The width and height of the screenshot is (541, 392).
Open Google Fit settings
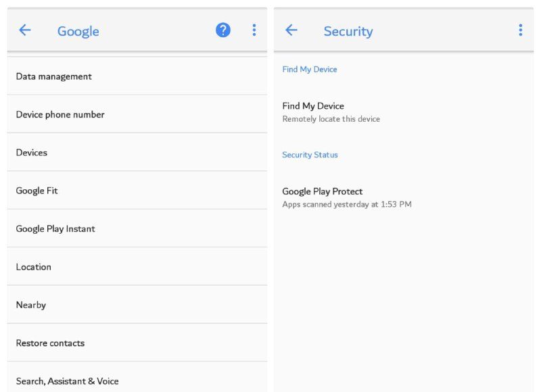137,191
